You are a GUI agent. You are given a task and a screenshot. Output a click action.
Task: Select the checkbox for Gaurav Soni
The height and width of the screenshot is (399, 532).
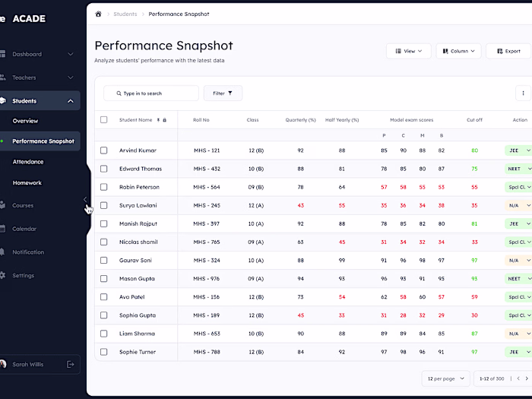click(104, 260)
